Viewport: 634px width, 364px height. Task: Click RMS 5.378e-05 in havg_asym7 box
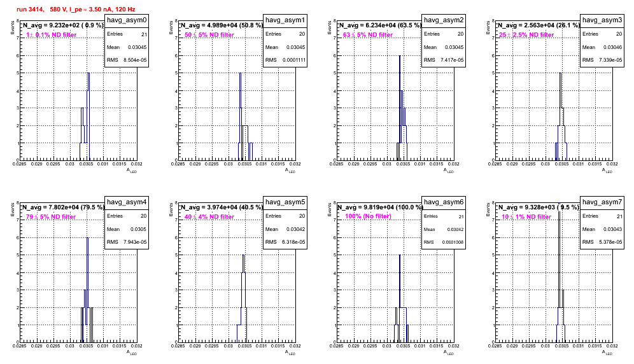tap(602, 242)
